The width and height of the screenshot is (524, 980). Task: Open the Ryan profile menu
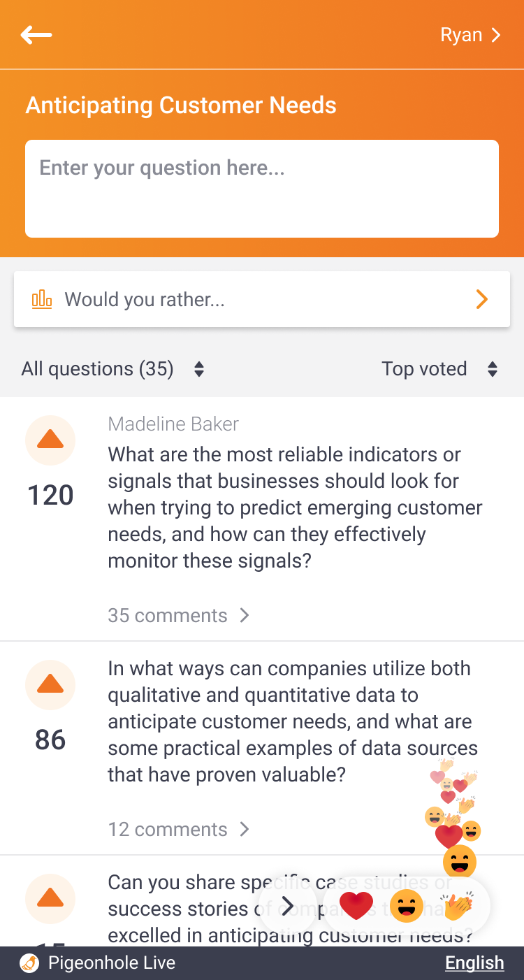(470, 35)
